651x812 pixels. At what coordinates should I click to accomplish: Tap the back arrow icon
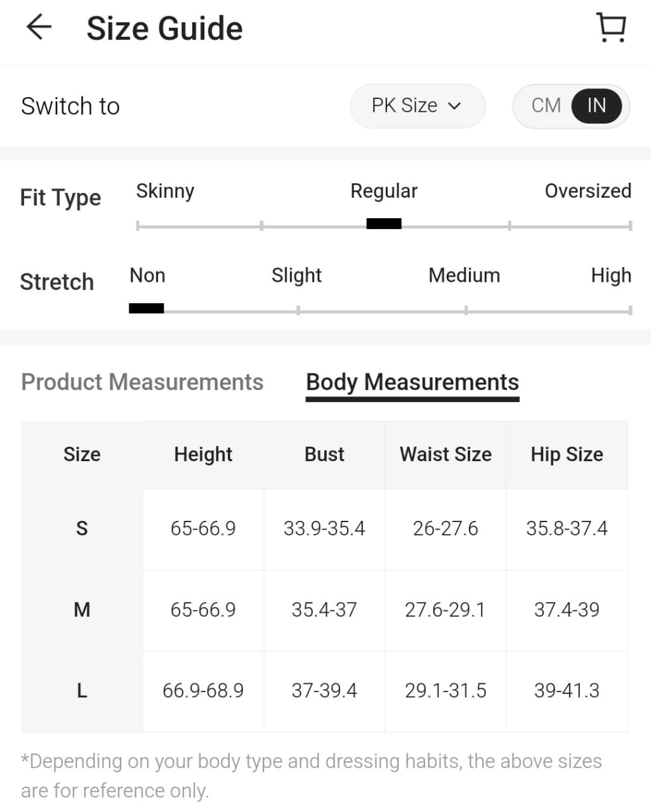pos(39,27)
